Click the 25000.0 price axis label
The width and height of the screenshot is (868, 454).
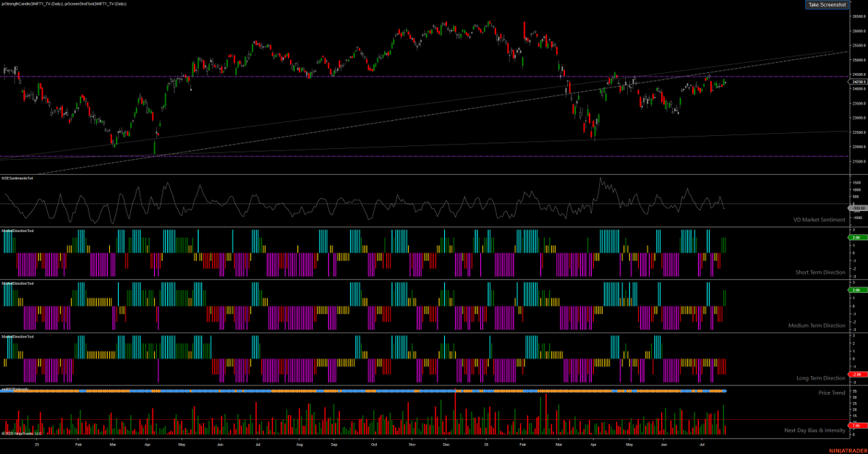click(858, 61)
